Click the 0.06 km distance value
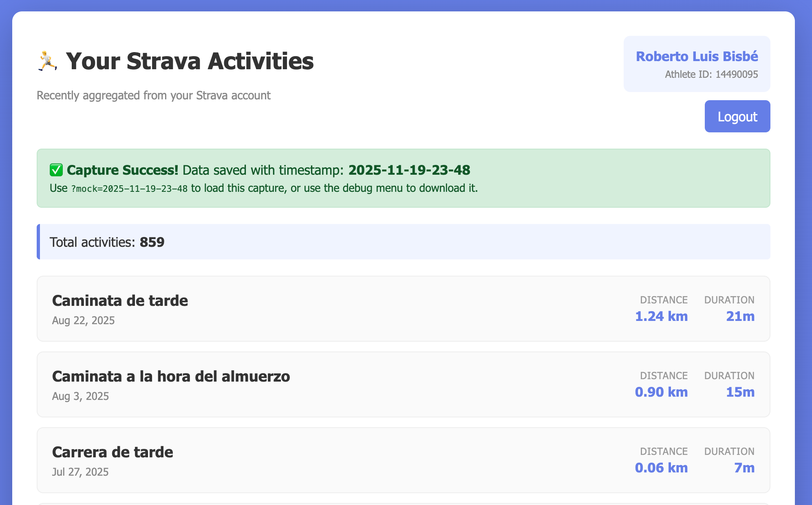This screenshot has width=812, height=505. click(x=661, y=468)
